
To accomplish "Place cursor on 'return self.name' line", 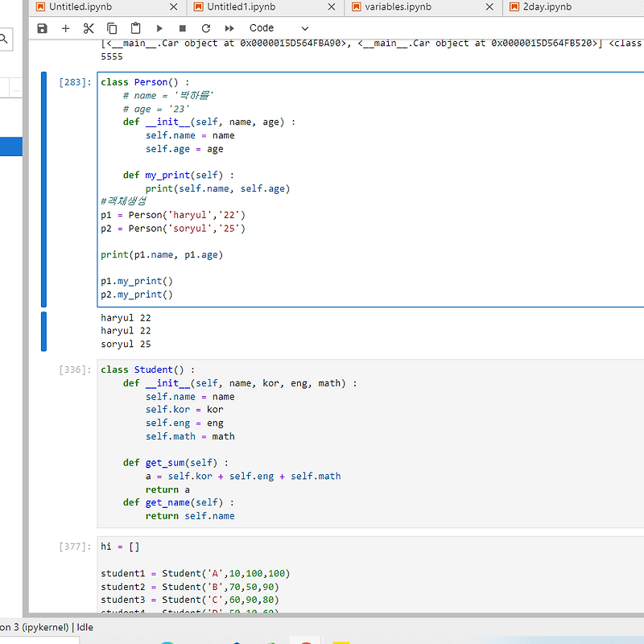I will tap(190, 516).
